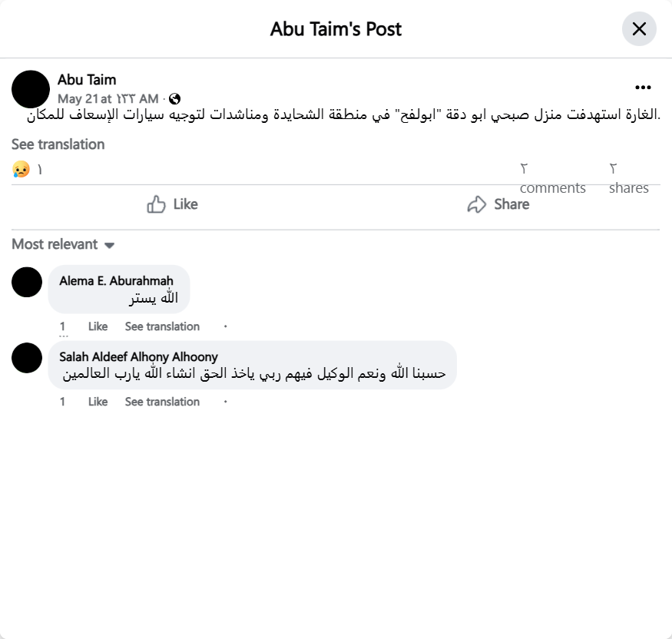Open the three-dots post options menu
Image resolution: width=672 pixels, height=639 pixels.
(643, 88)
